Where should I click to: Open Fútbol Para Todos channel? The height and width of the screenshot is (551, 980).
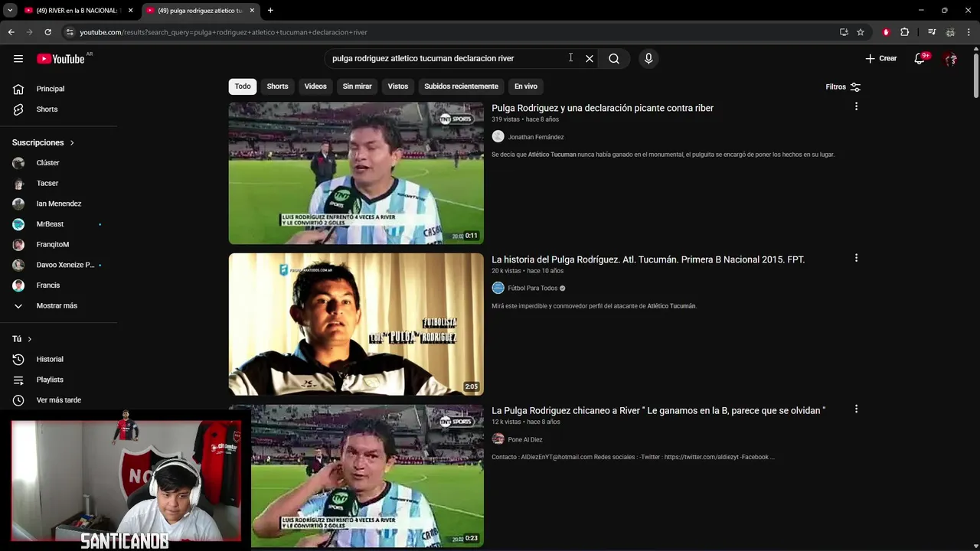(533, 289)
